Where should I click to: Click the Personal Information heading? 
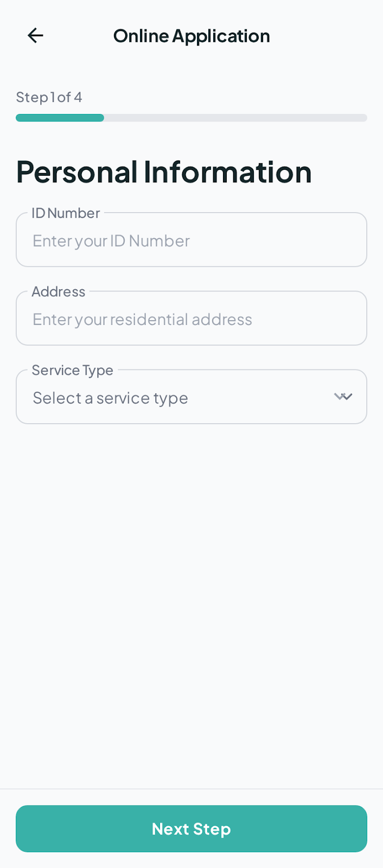click(x=164, y=172)
